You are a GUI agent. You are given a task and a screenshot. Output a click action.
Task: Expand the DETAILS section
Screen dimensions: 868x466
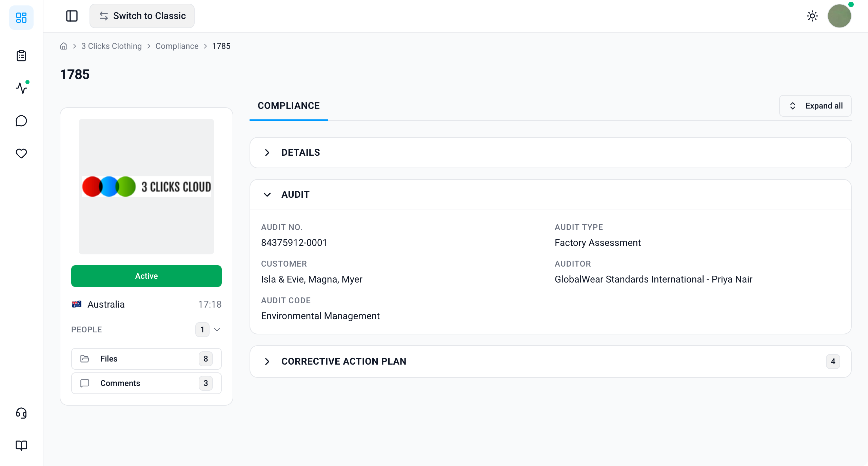(x=551, y=153)
